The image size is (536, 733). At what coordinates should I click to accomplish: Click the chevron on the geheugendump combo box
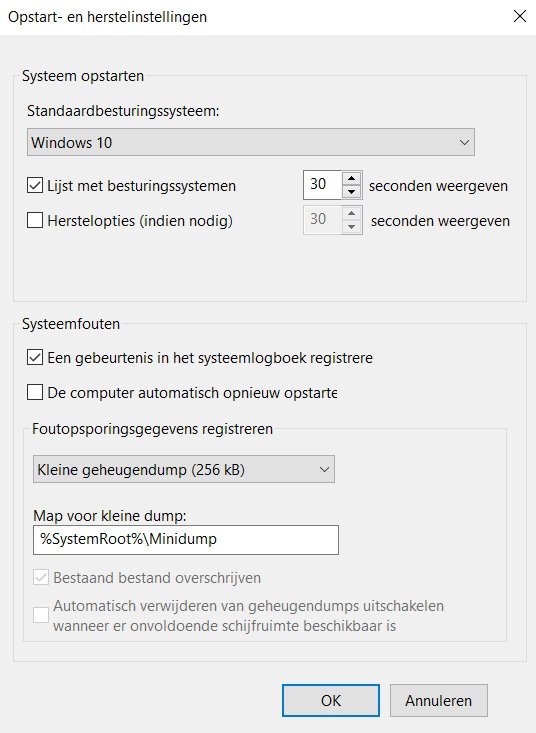coord(324,469)
